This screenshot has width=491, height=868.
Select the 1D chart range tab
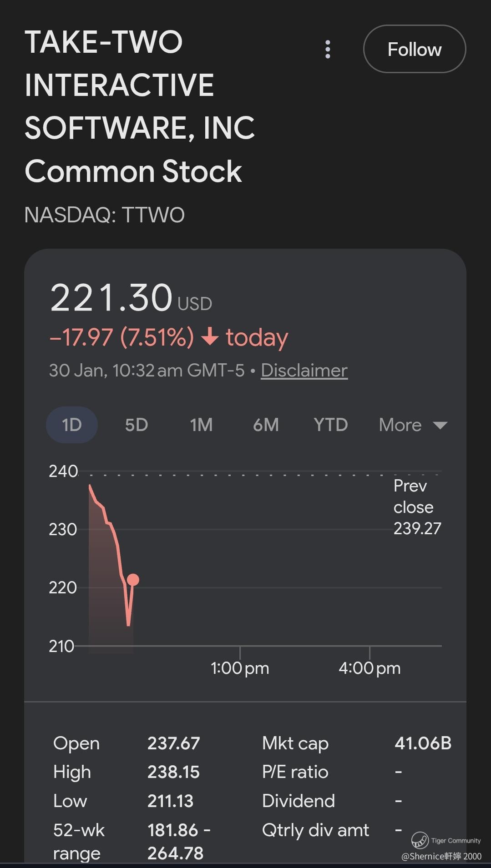pos(72,425)
